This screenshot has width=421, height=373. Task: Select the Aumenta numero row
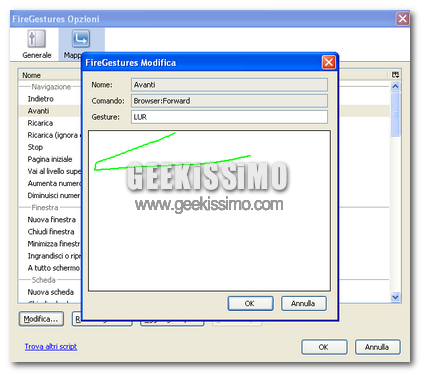click(50, 183)
